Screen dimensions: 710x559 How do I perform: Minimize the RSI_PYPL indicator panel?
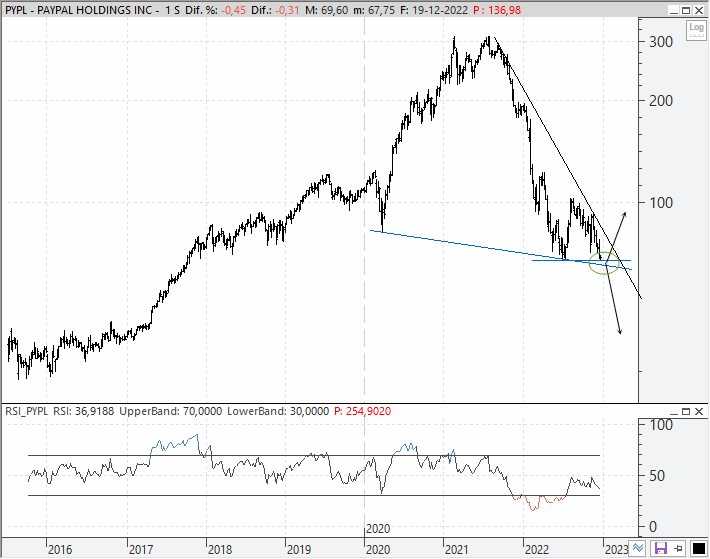tap(674, 411)
